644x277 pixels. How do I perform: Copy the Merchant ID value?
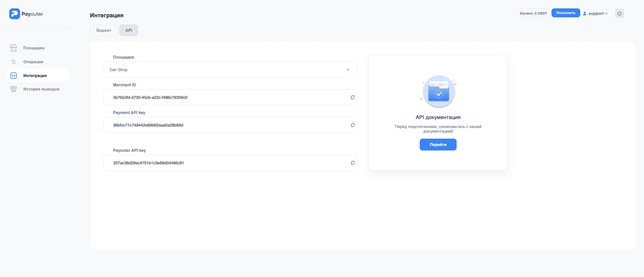tap(352, 97)
